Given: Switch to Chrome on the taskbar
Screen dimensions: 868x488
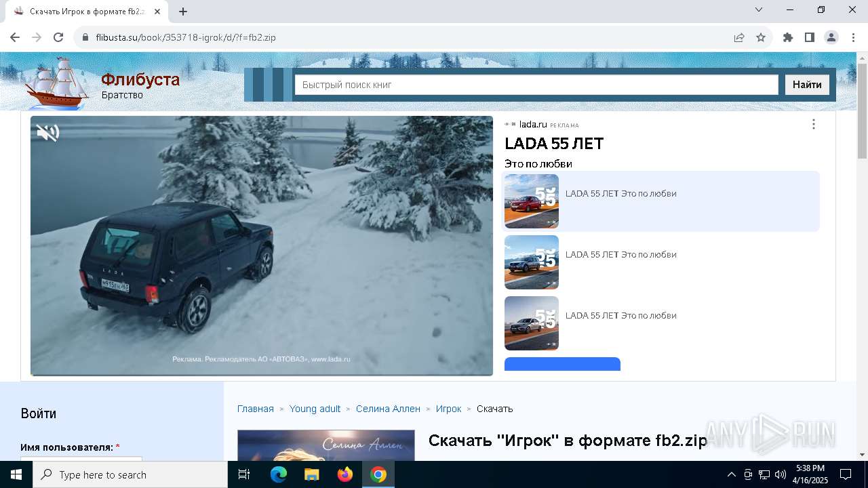Looking at the screenshot, I should tap(378, 474).
